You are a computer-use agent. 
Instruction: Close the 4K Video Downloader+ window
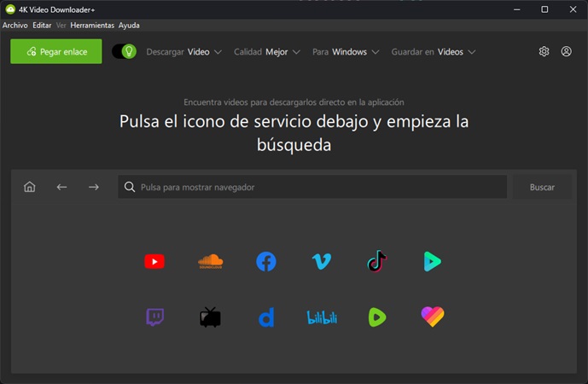[x=573, y=9]
